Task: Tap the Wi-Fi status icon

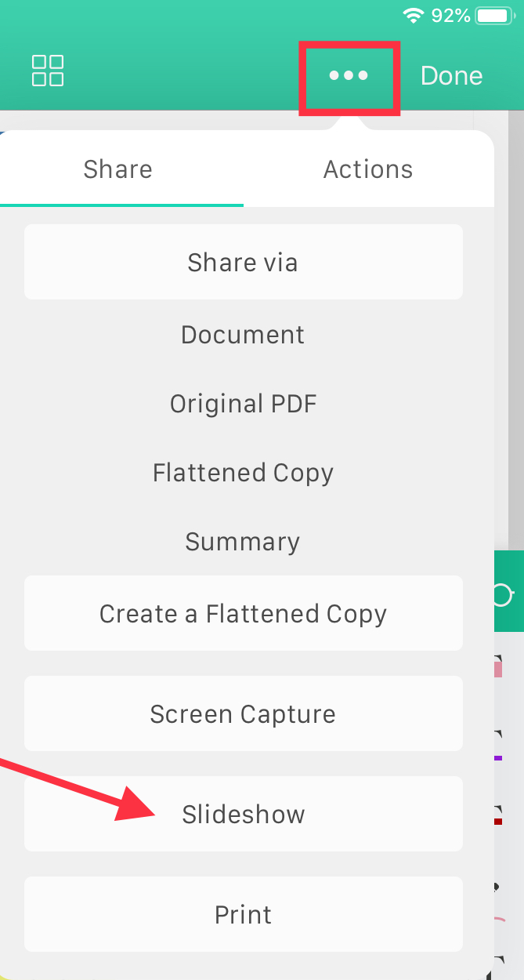Action: pyautogui.click(x=414, y=15)
